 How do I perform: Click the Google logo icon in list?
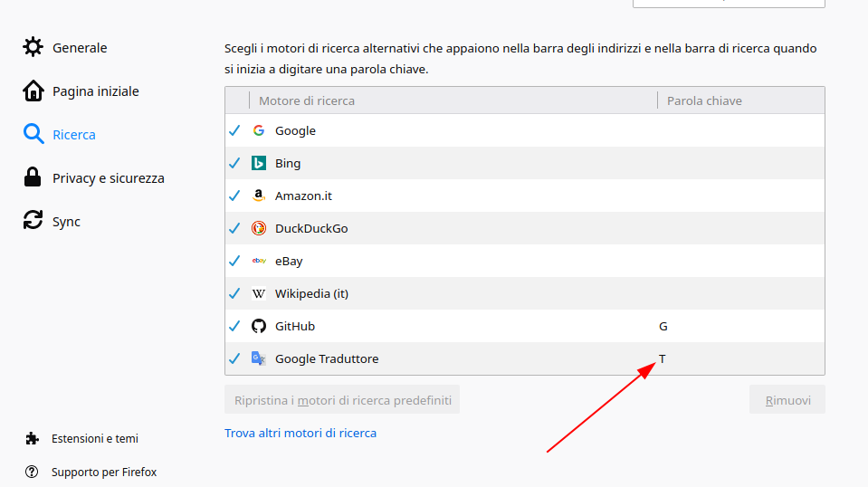[x=259, y=130]
